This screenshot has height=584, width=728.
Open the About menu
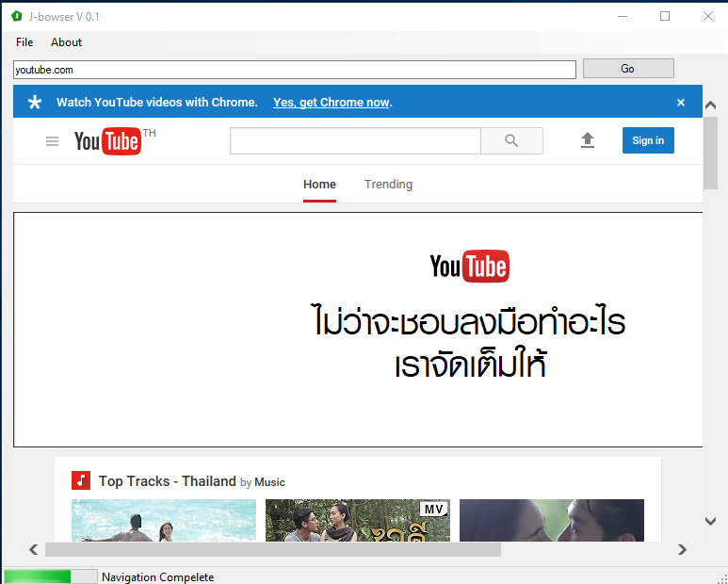click(66, 42)
